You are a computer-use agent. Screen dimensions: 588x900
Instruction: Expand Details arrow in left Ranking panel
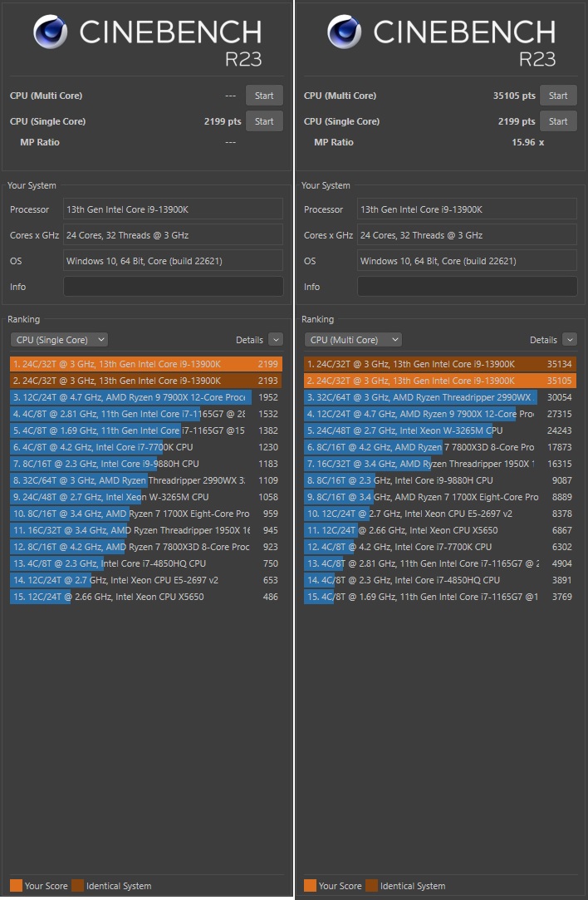click(276, 340)
